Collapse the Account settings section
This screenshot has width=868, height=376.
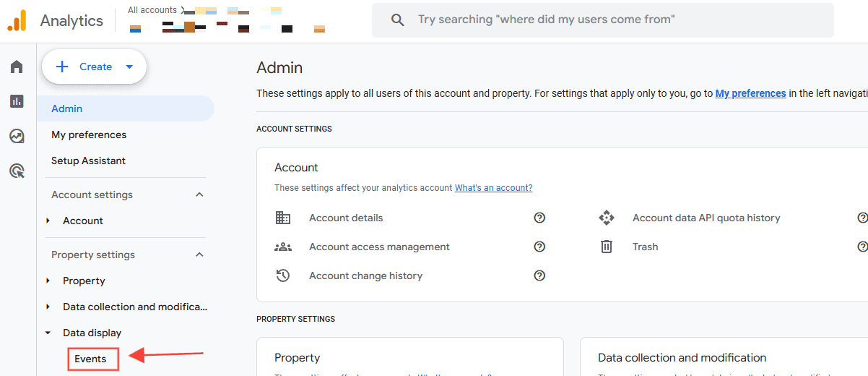coord(200,195)
